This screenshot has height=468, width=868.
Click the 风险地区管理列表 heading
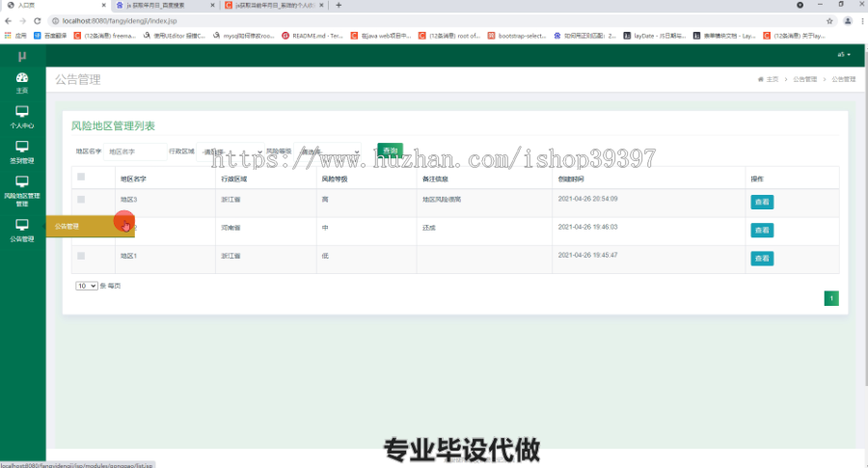(113, 125)
